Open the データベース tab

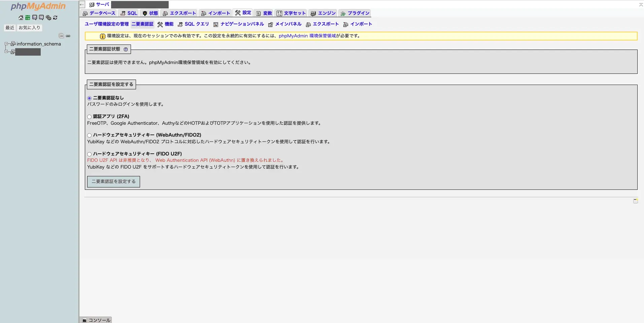(x=99, y=13)
